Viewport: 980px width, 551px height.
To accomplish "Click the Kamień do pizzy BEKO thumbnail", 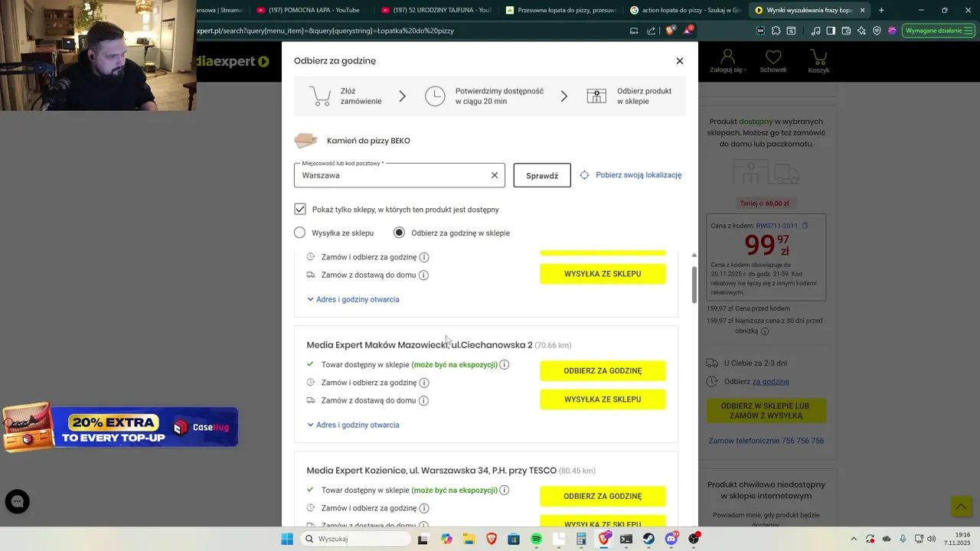I will click(305, 141).
